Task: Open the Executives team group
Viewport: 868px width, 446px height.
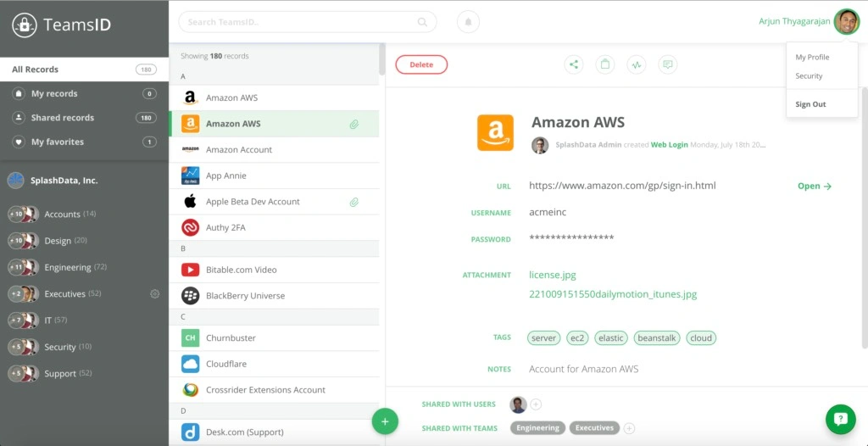Action: point(84,293)
